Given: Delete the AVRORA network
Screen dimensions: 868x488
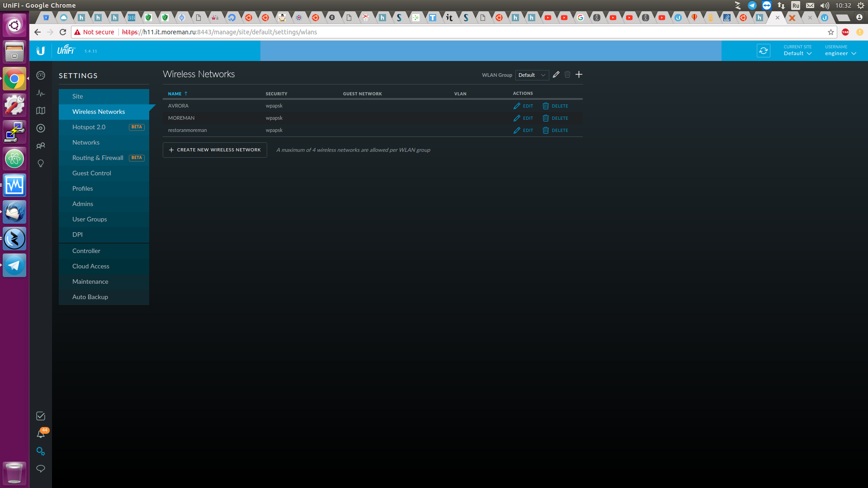Looking at the screenshot, I should pos(555,106).
